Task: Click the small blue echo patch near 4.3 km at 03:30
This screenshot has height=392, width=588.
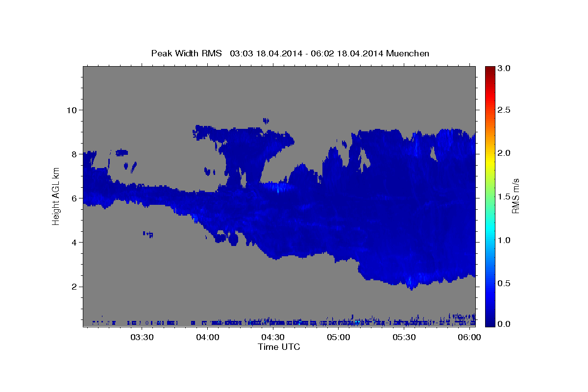Action: [x=148, y=234]
